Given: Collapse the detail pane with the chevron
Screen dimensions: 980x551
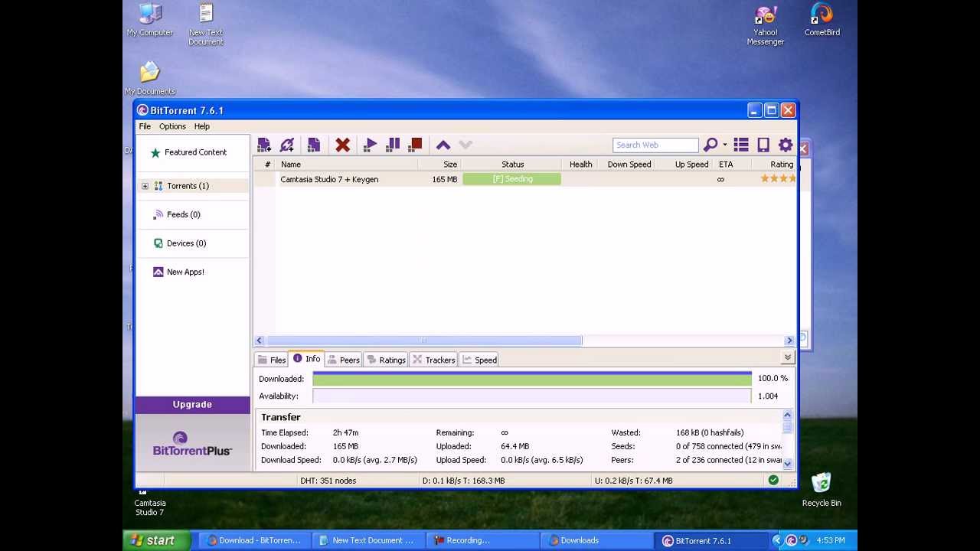Looking at the screenshot, I should tap(787, 357).
